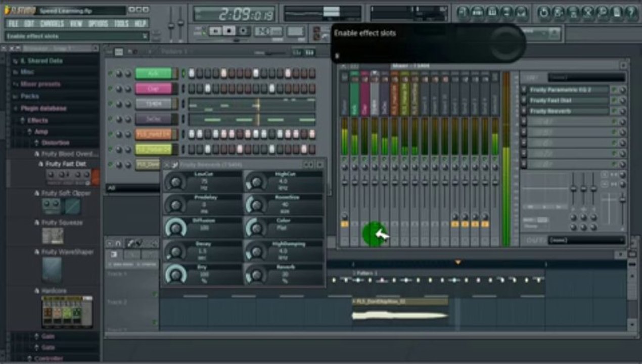The height and width of the screenshot is (364, 642).
Task: Select the orange FLS channel button
Action: coord(154,134)
